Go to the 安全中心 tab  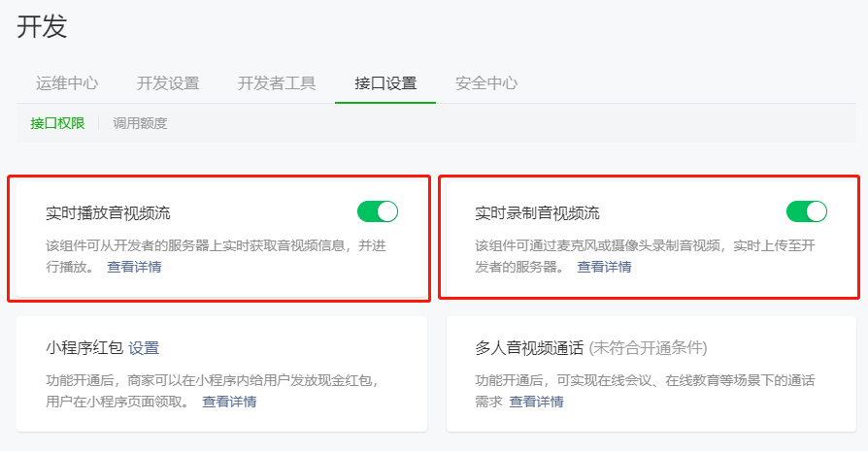pos(486,83)
